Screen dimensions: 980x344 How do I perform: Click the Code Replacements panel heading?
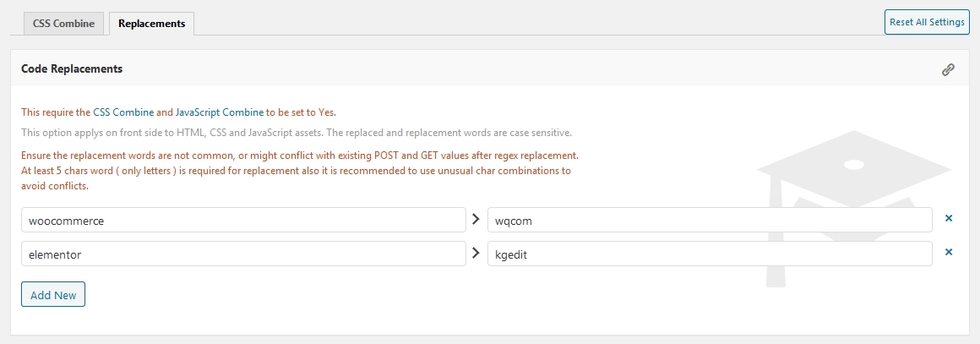point(72,68)
